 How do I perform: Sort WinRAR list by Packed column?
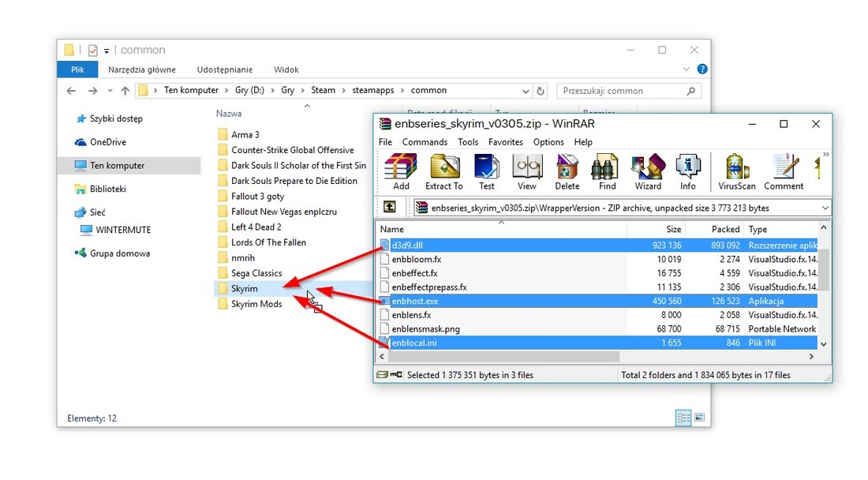click(715, 229)
